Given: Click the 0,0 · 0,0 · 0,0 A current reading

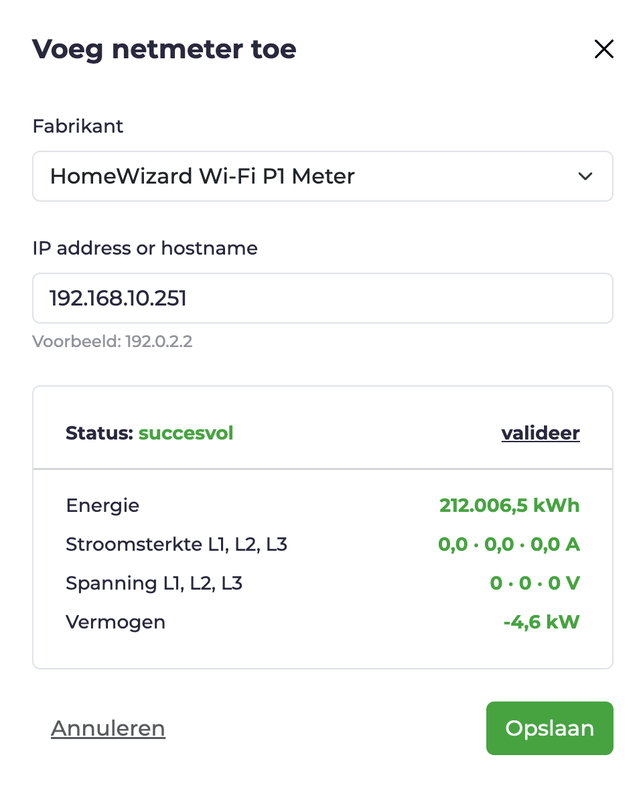Looking at the screenshot, I should (509, 544).
